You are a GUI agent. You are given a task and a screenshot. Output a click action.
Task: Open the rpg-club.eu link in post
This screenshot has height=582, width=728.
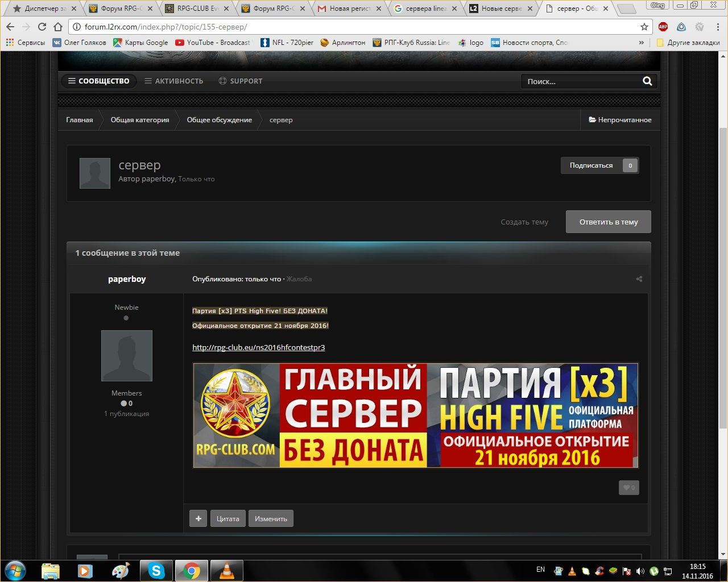(258, 347)
